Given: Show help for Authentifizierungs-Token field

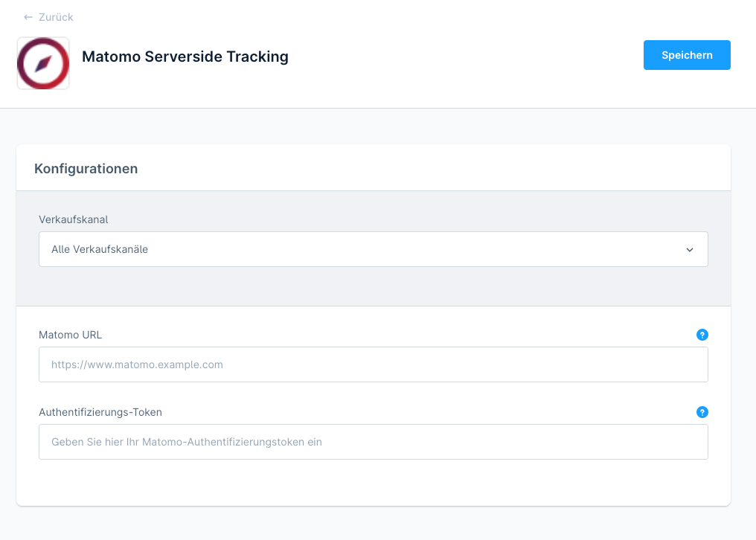Looking at the screenshot, I should click(x=702, y=412).
